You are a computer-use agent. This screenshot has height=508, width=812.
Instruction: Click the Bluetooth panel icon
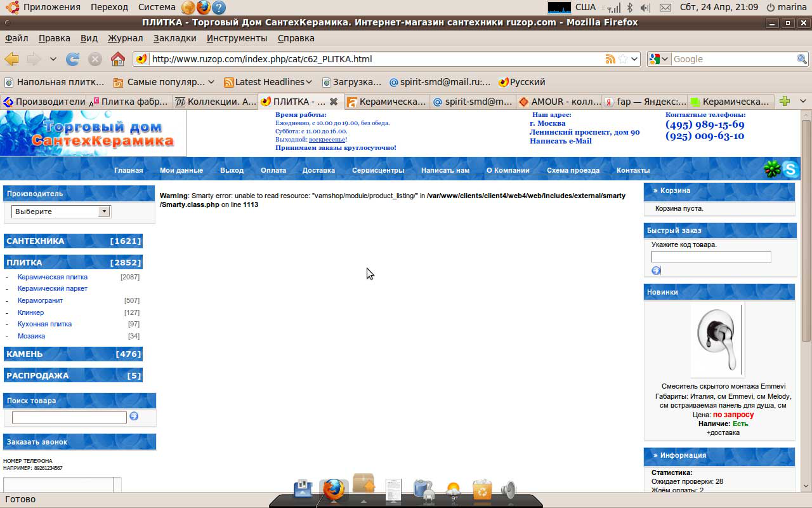click(x=630, y=8)
